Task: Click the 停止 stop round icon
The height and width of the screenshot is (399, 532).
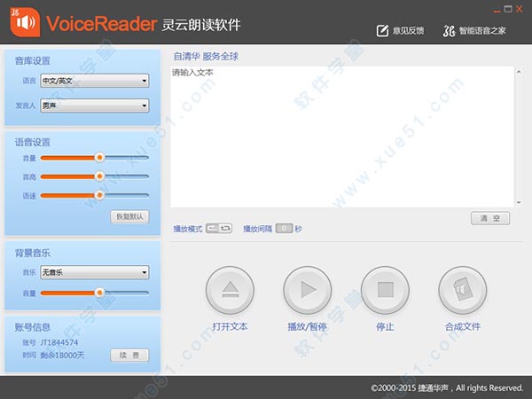Action: pos(386,290)
